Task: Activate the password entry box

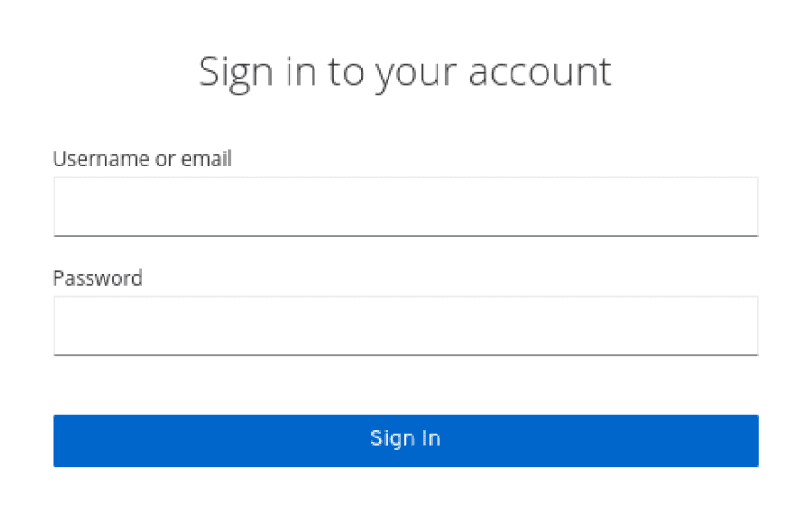Action: tap(405, 326)
